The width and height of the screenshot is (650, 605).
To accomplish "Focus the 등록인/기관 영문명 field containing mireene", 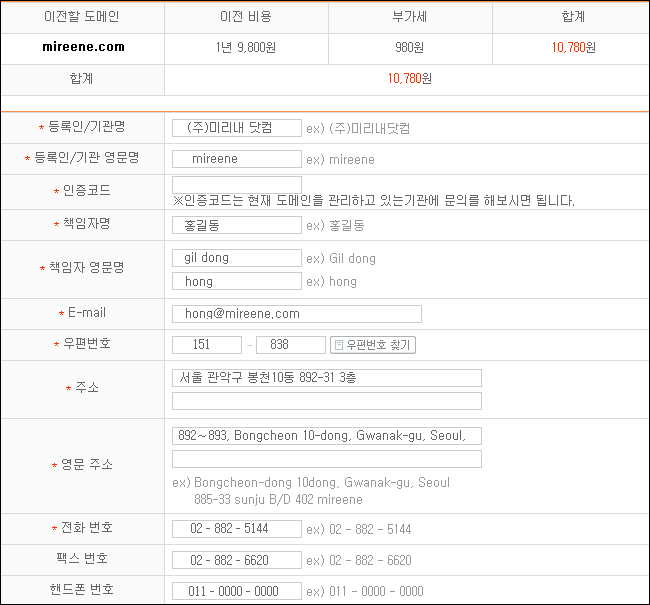I will pos(237,159).
